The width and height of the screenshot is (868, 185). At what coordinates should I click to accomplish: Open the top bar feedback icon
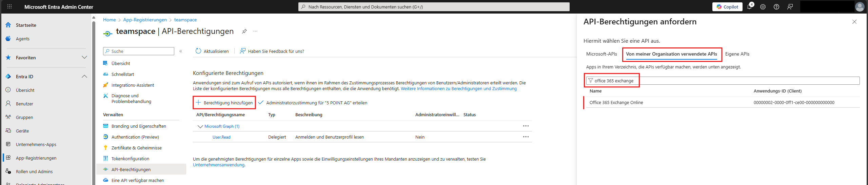click(x=790, y=7)
